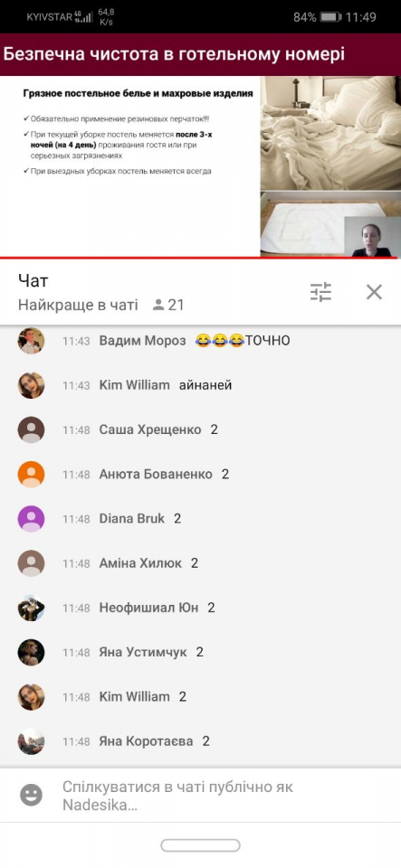Tap Неофишиал Юн profile picture
This screenshot has height=868, width=401.
point(31,608)
